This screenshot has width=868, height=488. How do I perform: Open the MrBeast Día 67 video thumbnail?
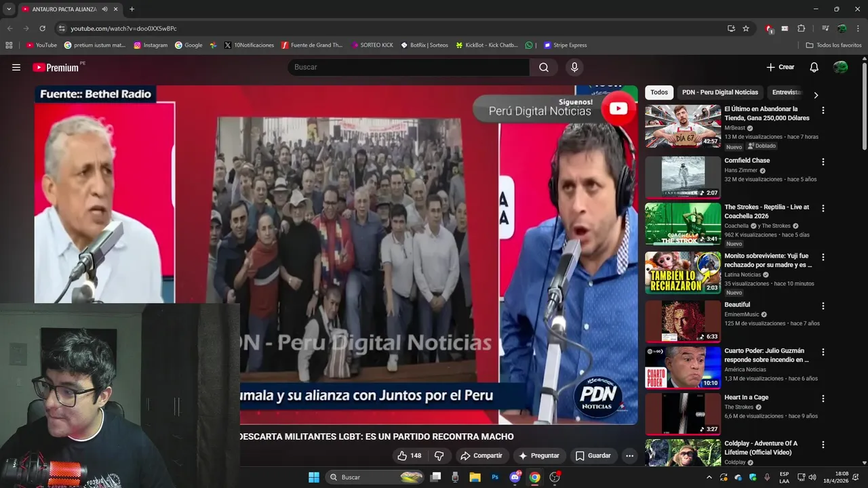683,126
